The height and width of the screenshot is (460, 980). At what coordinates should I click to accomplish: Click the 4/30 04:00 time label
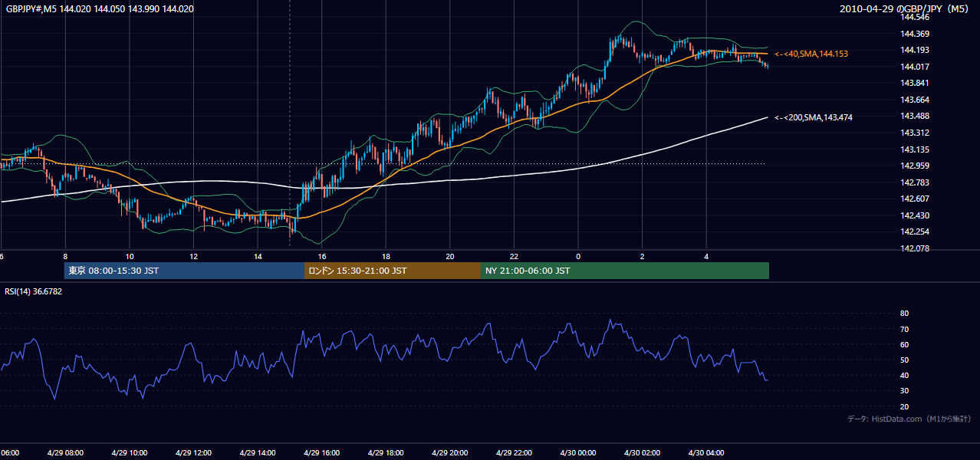click(705, 453)
